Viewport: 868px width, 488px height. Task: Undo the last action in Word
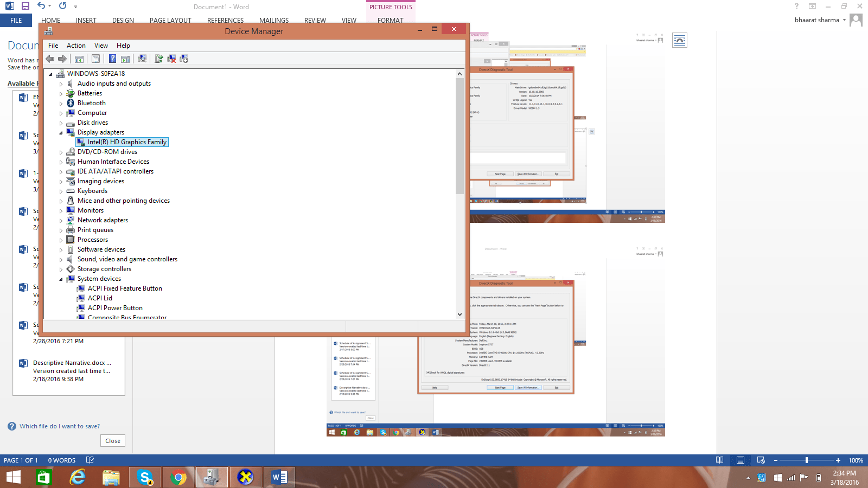click(41, 6)
